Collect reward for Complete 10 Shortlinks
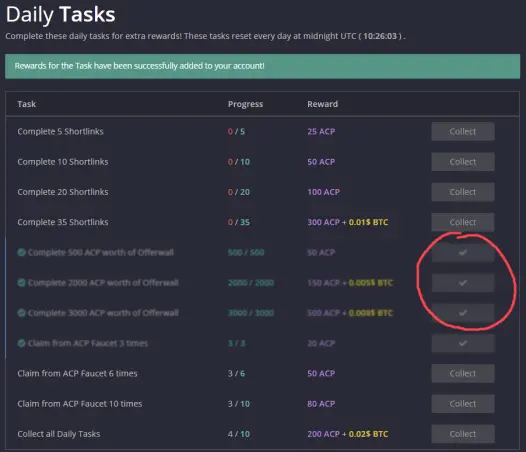This screenshot has height=452, width=526. click(463, 162)
